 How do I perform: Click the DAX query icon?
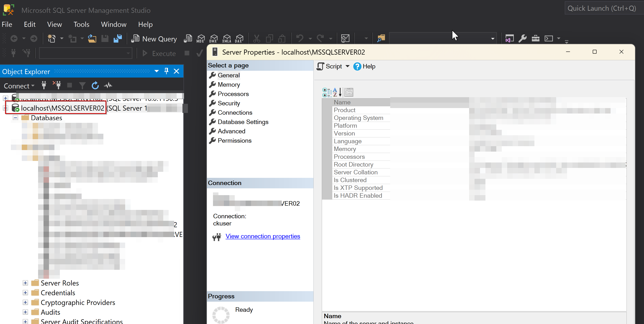coord(239,38)
